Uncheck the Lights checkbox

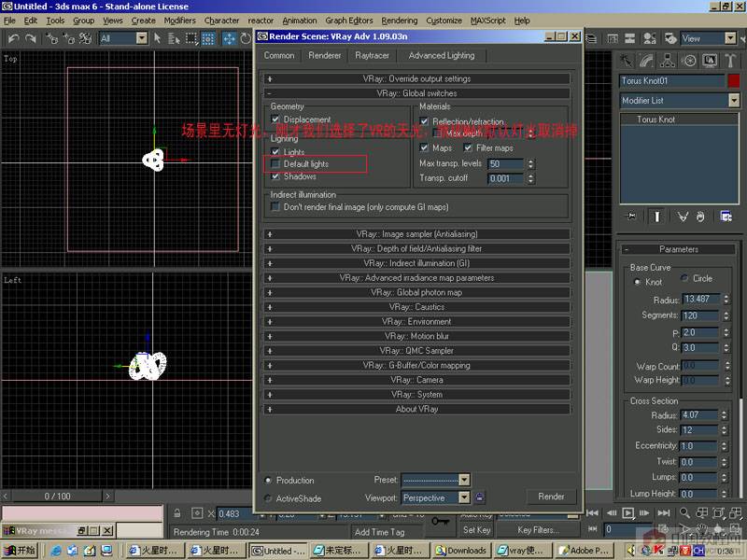point(275,151)
